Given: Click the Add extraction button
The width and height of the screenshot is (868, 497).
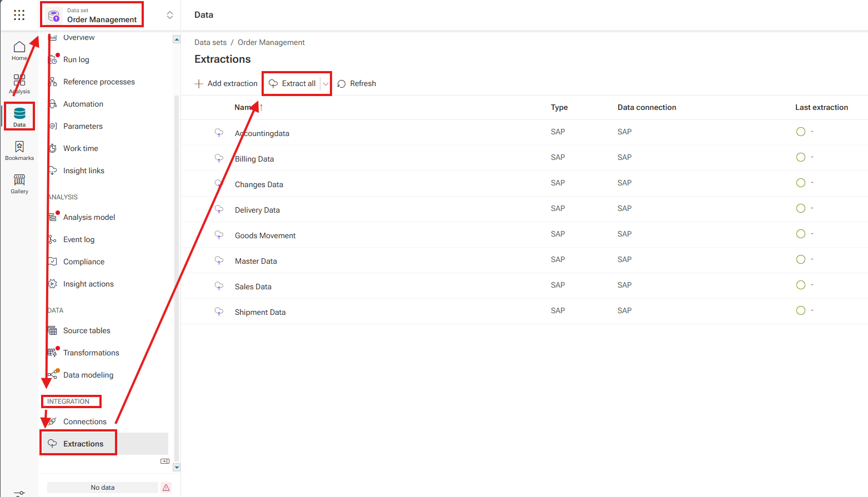Looking at the screenshot, I should coord(226,83).
